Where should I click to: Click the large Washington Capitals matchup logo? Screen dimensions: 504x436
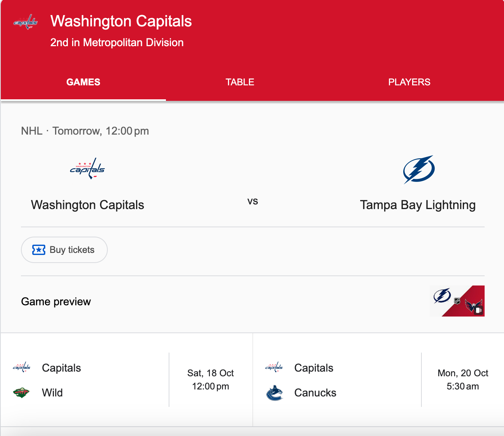[87, 169]
